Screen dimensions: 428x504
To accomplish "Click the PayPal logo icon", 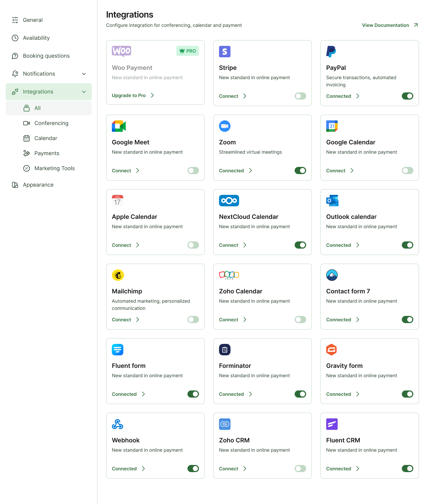I will coord(331,52).
